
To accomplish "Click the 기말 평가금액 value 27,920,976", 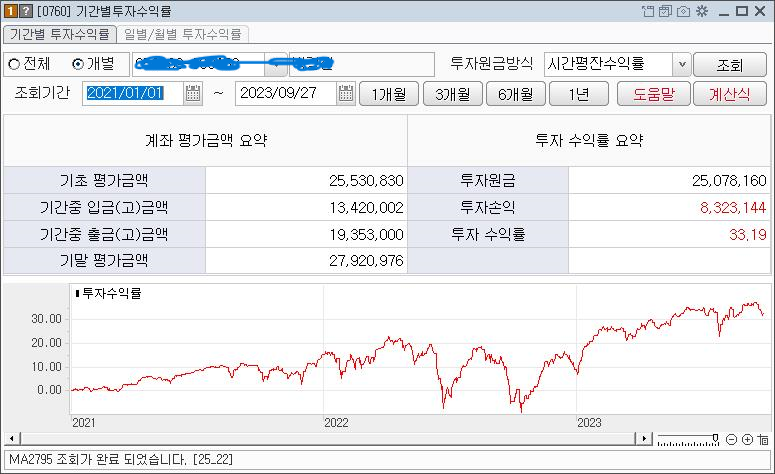I will pos(366,261).
